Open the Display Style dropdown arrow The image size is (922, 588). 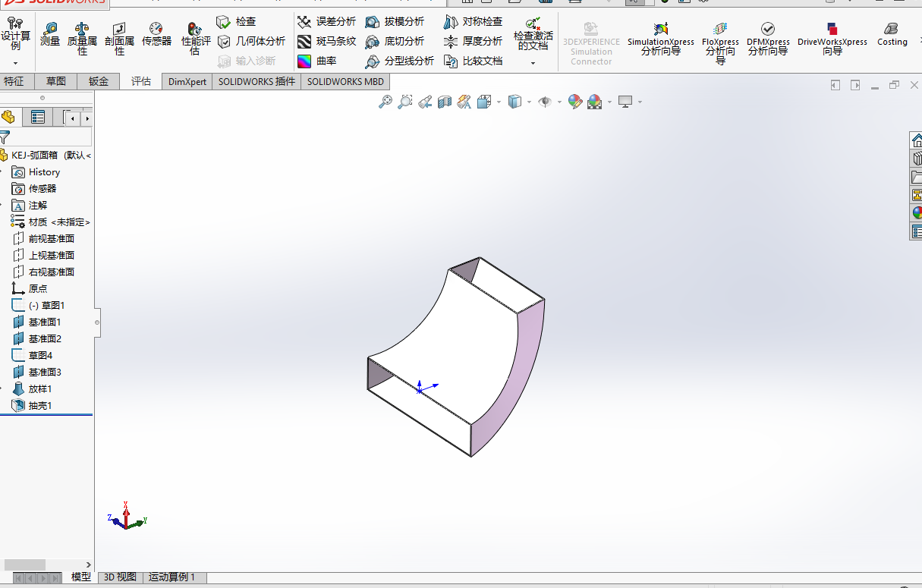pos(528,102)
